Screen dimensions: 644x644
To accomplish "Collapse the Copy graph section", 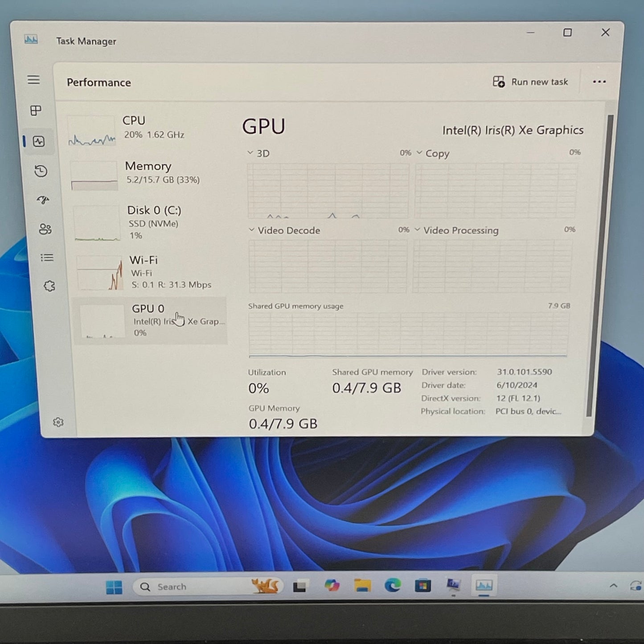I will [x=419, y=153].
